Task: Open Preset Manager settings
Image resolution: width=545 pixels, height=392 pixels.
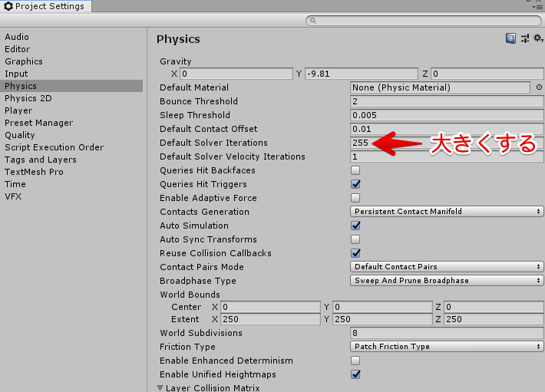Action: point(71,123)
